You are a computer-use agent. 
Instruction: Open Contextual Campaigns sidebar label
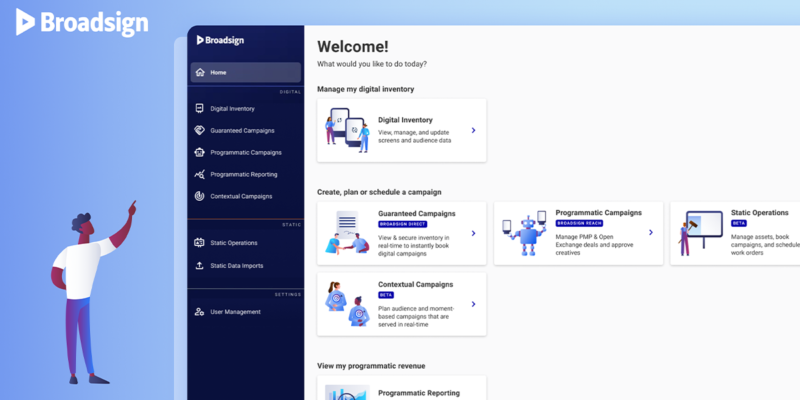[x=241, y=196]
